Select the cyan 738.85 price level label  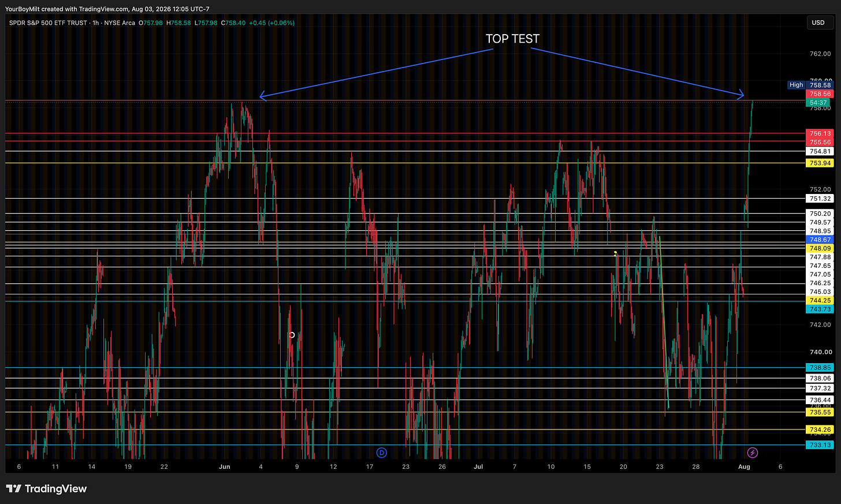(x=820, y=367)
